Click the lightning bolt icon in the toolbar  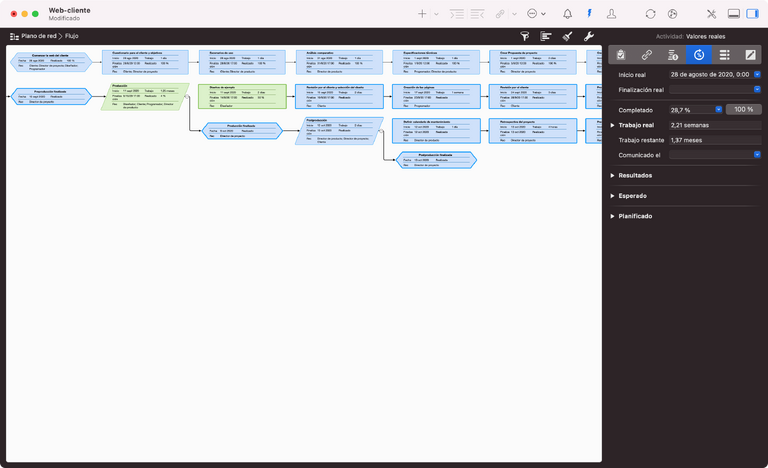coord(589,14)
